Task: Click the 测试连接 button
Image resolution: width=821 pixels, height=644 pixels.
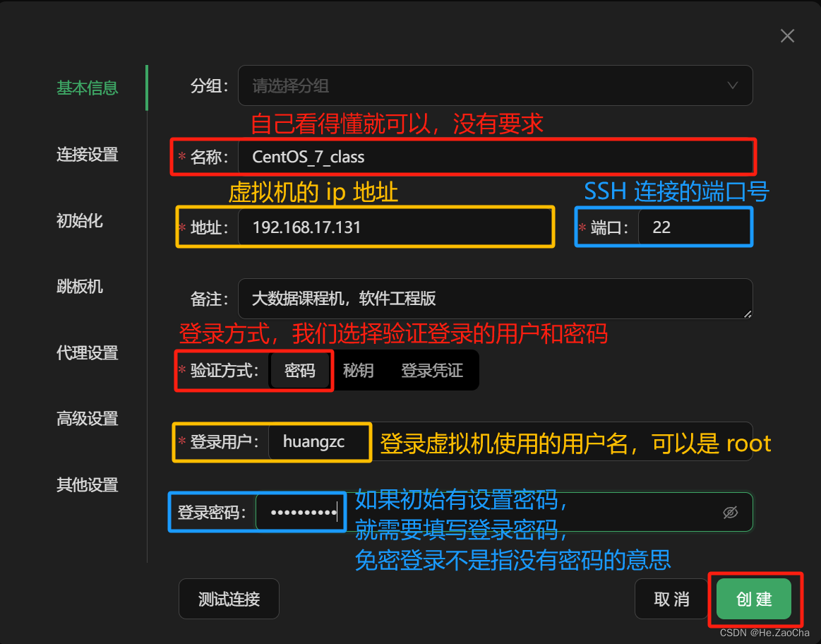Action: (229, 598)
